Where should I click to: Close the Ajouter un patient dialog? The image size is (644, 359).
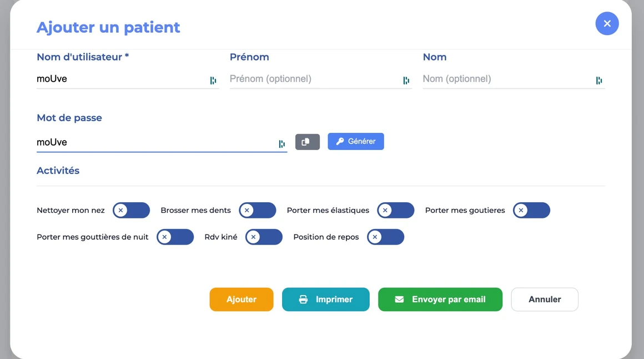point(607,23)
